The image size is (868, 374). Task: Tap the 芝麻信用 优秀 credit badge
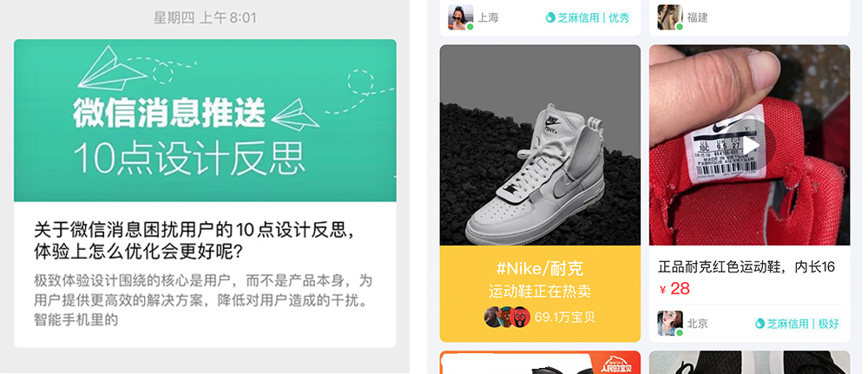pyautogui.click(x=588, y=17)
